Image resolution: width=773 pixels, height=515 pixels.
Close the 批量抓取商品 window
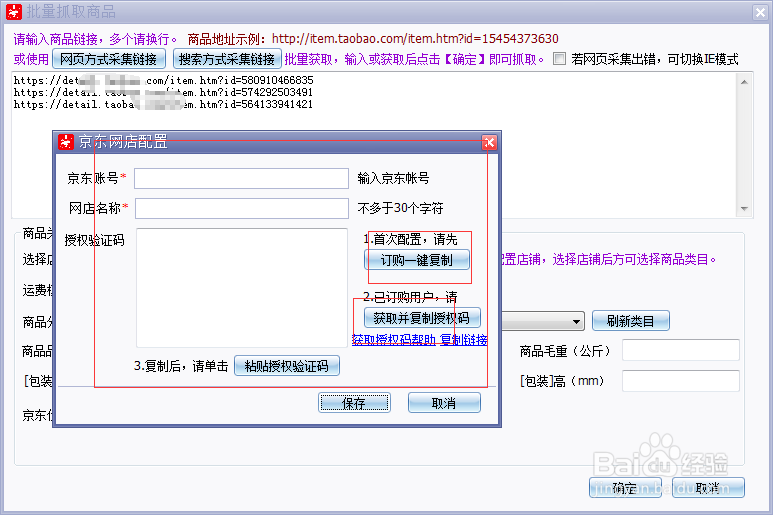point(760,12)
